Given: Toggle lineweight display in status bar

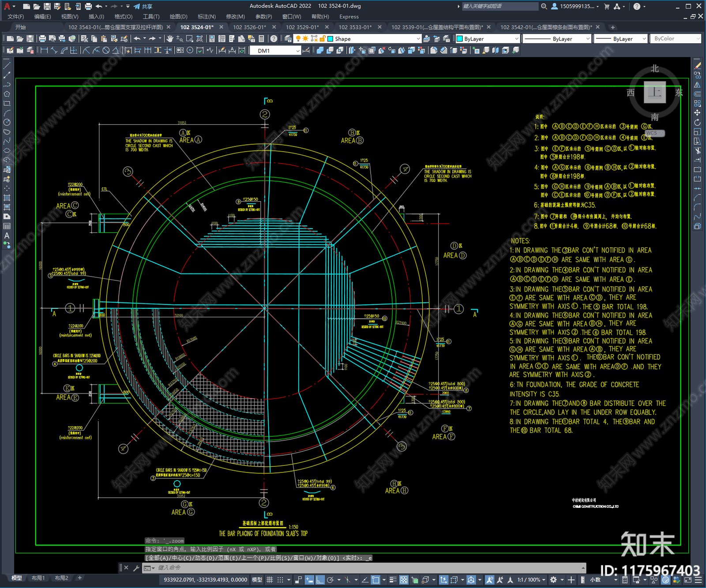Looking at the screenshot, I should (393, 580).
